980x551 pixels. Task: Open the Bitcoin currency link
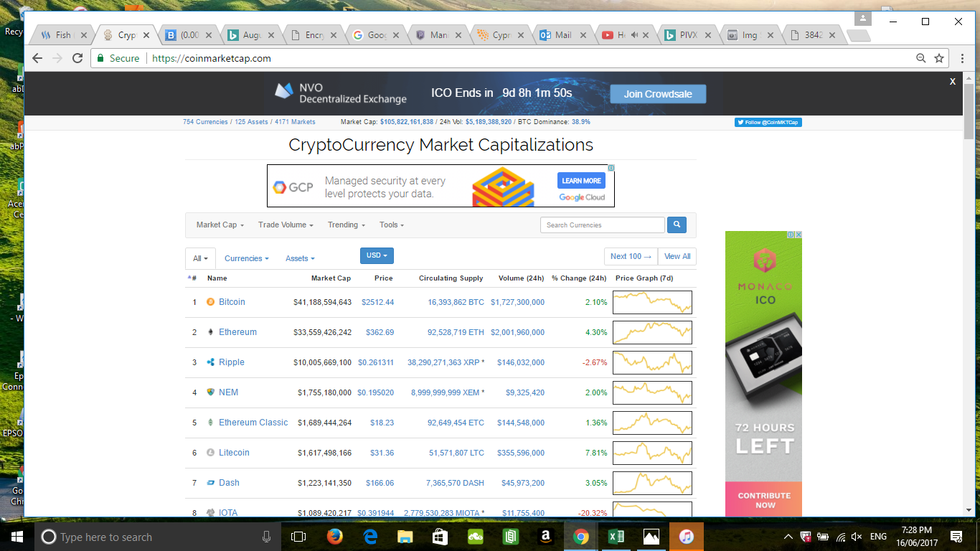point(232,302)
